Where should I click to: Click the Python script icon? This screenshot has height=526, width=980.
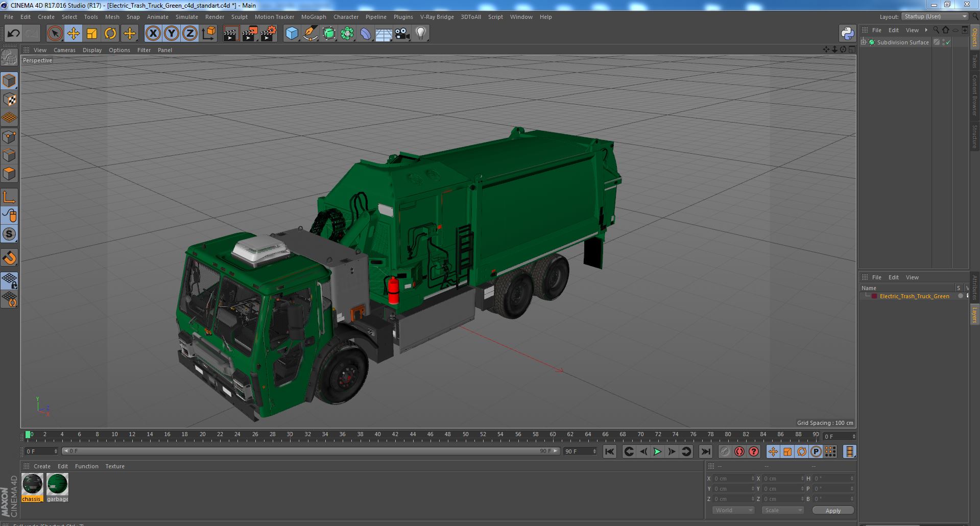[x=848, y=34]
